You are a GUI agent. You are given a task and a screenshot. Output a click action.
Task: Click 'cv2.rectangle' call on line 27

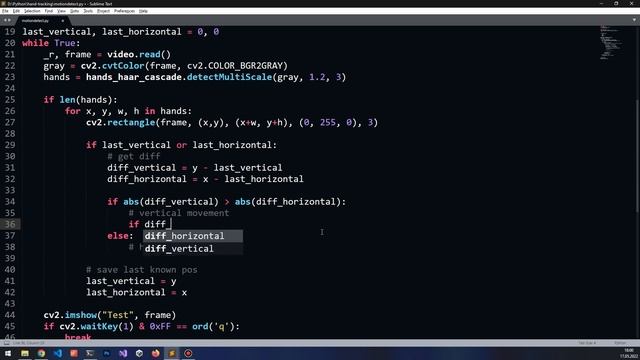point(120,122)
